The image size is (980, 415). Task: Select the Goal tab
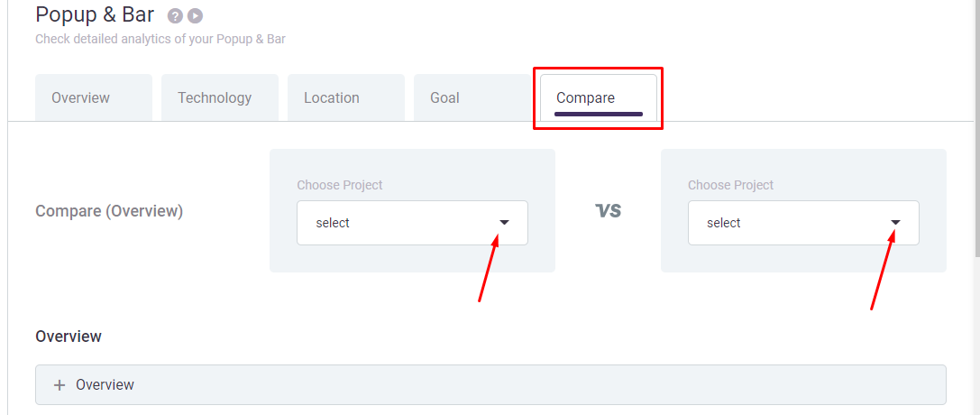coord(472,98)
